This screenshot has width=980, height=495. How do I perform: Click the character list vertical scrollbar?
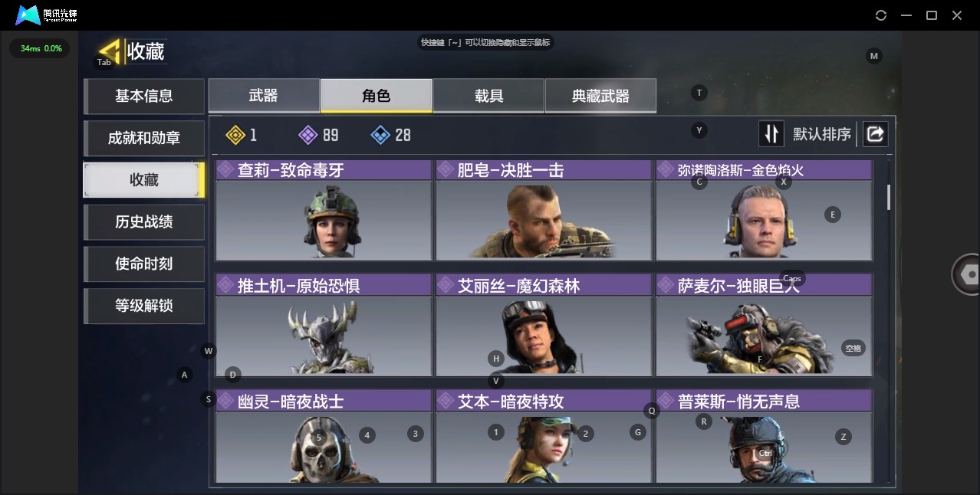coord(889,197)
